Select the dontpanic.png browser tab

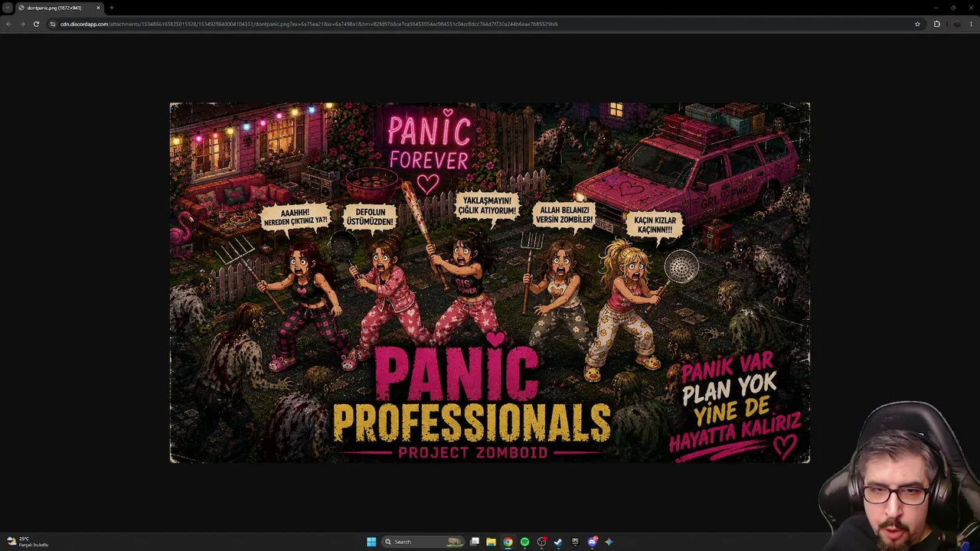60,8
